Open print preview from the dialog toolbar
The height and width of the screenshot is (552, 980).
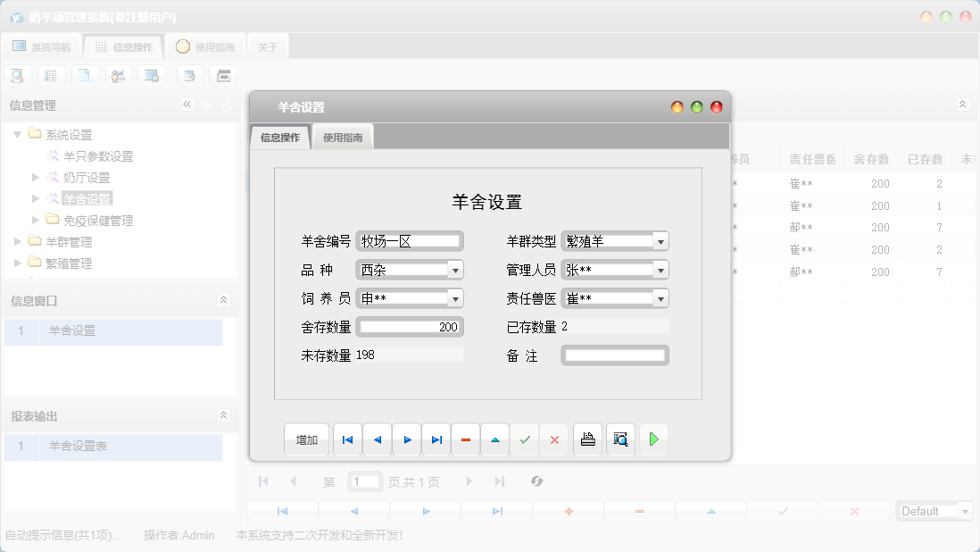[620, 439]
